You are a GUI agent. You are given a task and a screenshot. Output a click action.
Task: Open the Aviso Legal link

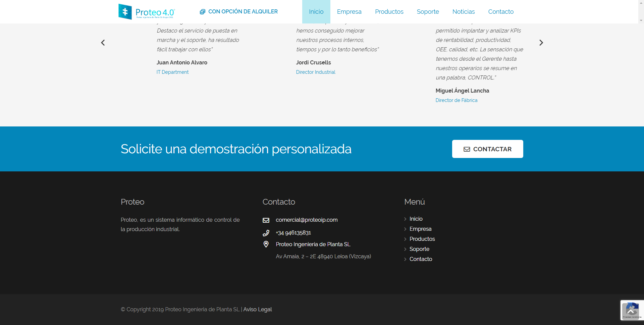click(257, 309)
